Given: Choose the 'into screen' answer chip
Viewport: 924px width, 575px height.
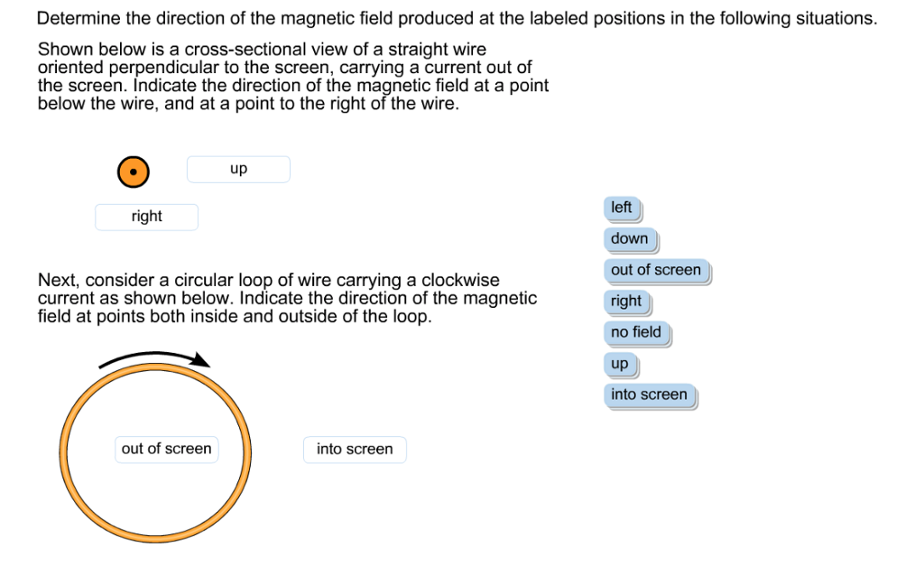Looking at the screenshot, I should point(649,394).
